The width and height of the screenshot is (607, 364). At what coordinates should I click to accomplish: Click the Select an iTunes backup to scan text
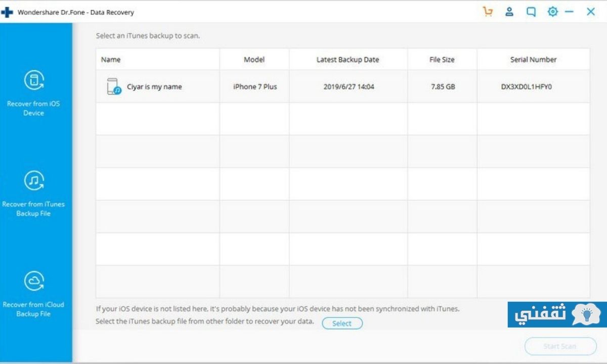coord(148,36)
